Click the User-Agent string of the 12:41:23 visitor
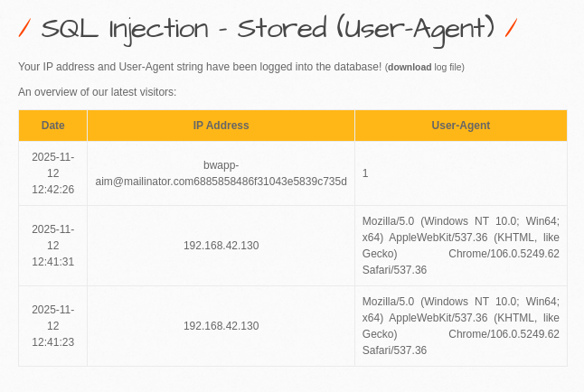The width and height of the screenshot is (584, 392). tap(460, 326)
